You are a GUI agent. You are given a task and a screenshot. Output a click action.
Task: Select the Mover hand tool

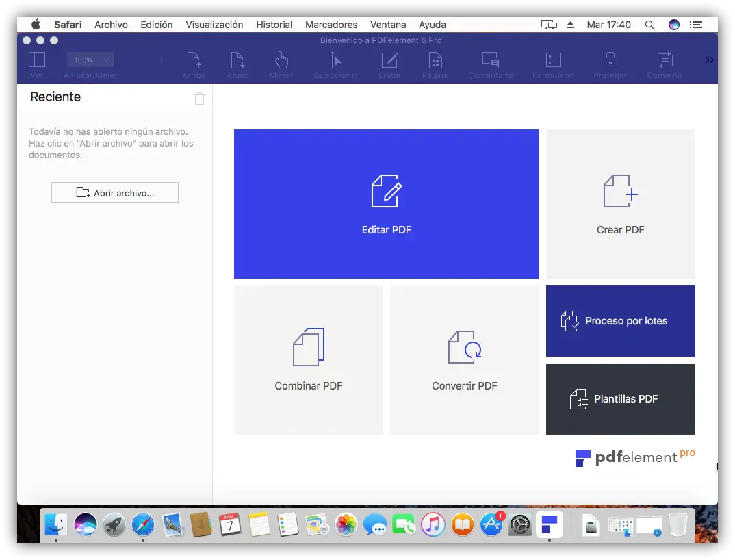(x=281, y=60)
